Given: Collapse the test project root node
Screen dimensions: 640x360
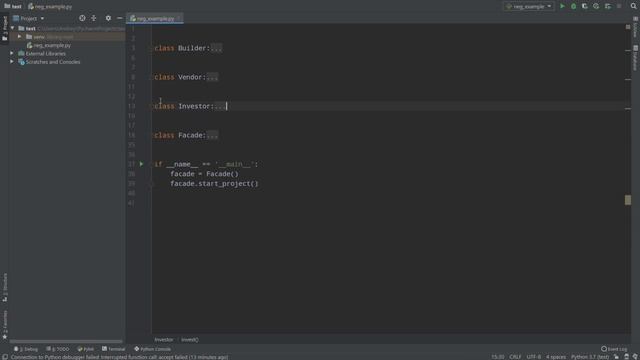Looking at the screenshot, I should point(13,28).
